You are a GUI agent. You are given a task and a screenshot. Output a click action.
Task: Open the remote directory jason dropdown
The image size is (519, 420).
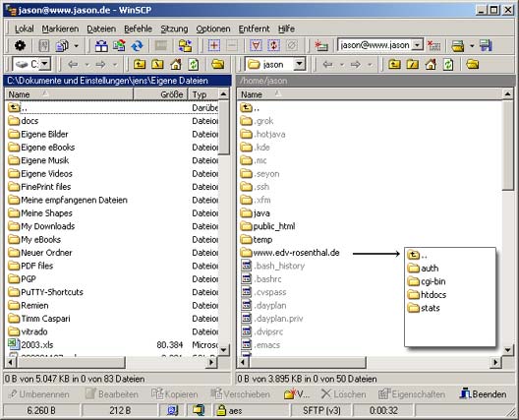300,64
